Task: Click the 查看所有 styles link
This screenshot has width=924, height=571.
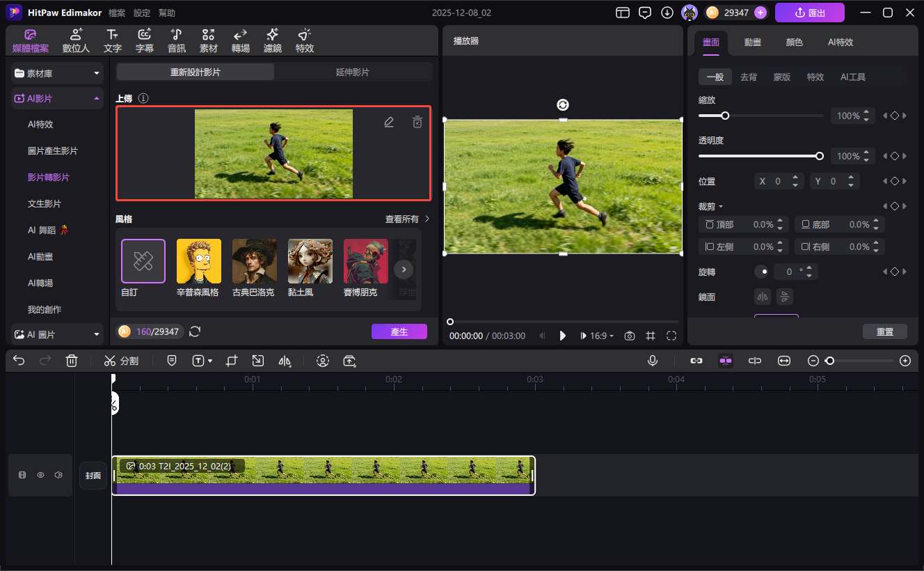Action: [x=407, y=219]
